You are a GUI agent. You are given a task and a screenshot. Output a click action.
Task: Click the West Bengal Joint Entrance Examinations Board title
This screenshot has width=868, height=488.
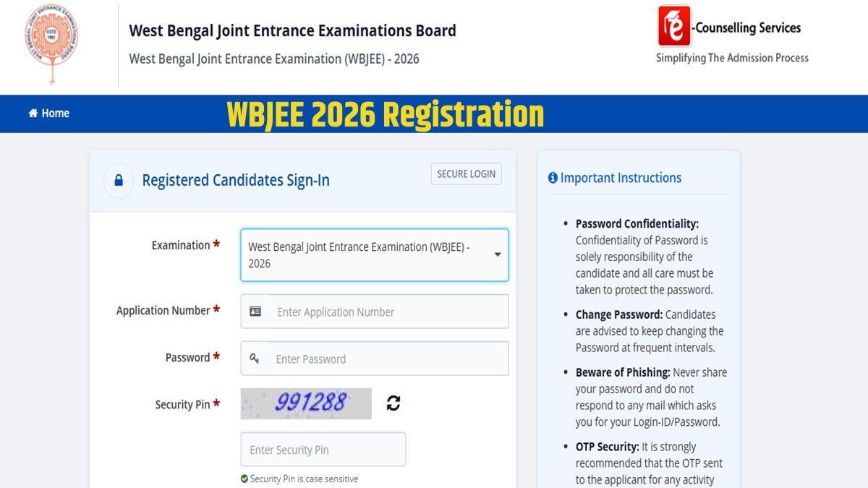[x=292, y=31]
